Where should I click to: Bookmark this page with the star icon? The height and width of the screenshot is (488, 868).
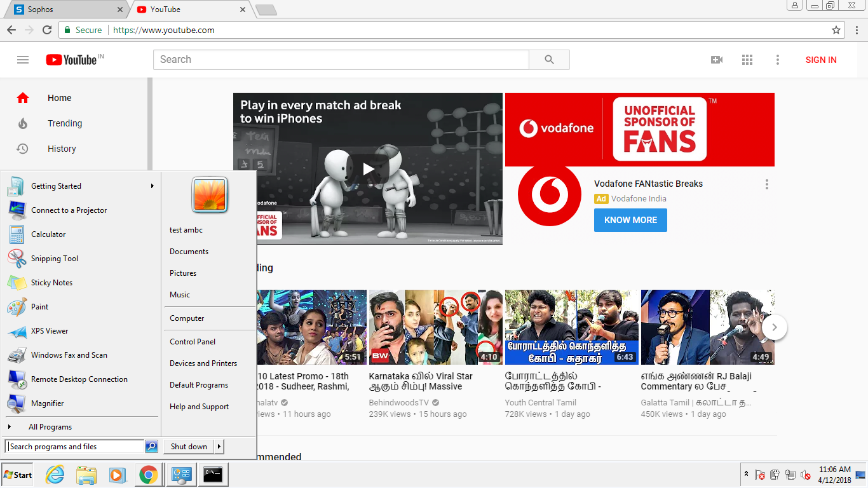[836, 30]
